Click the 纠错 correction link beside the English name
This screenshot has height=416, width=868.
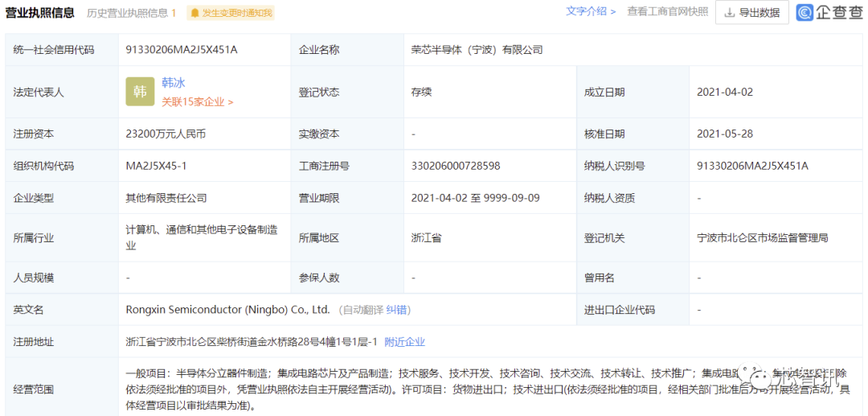[x=396, y=310]
